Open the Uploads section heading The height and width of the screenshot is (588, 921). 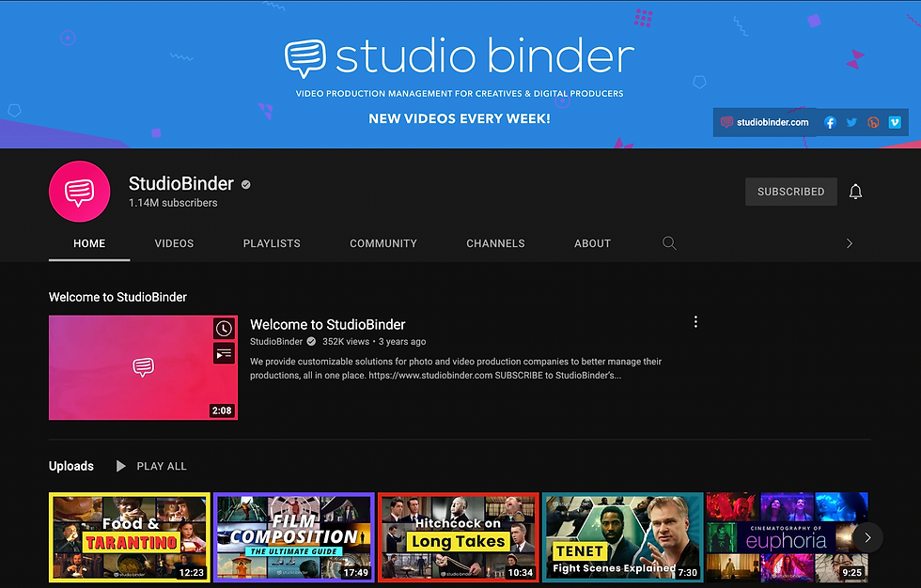[x=71, y=466]
